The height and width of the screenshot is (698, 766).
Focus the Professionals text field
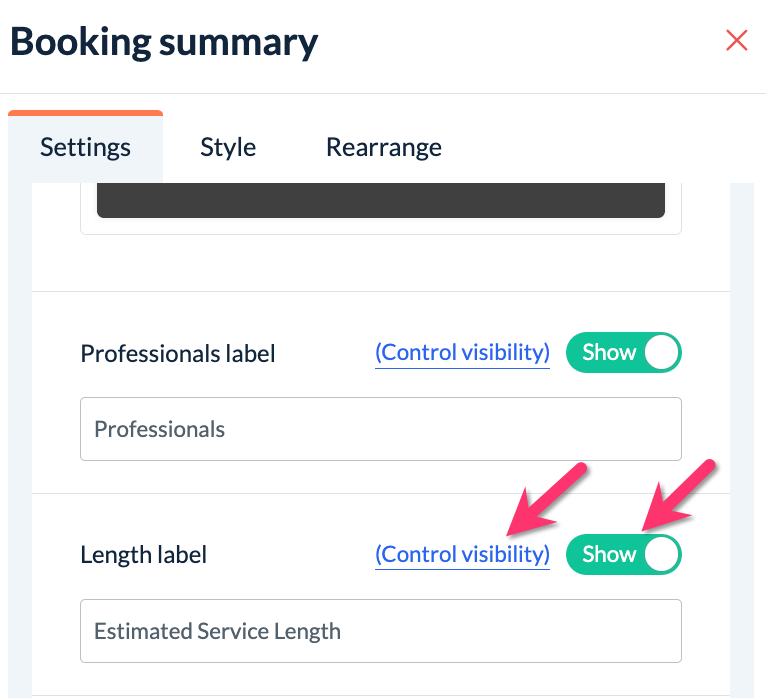(x=380, y=430)
